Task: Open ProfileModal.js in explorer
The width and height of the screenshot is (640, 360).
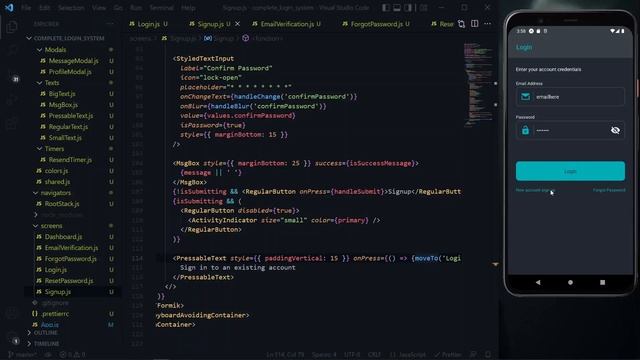Action: pos(70,72)
